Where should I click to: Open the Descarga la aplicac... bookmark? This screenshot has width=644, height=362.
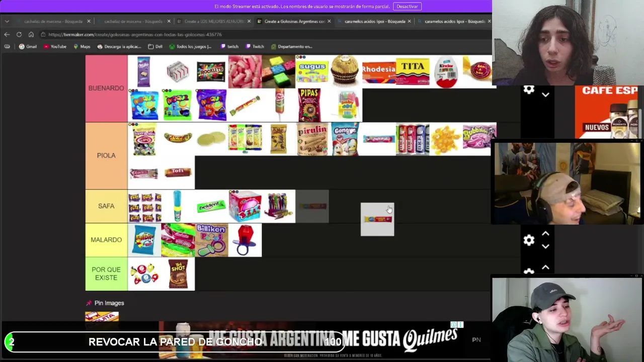click(x=119, y=46)
